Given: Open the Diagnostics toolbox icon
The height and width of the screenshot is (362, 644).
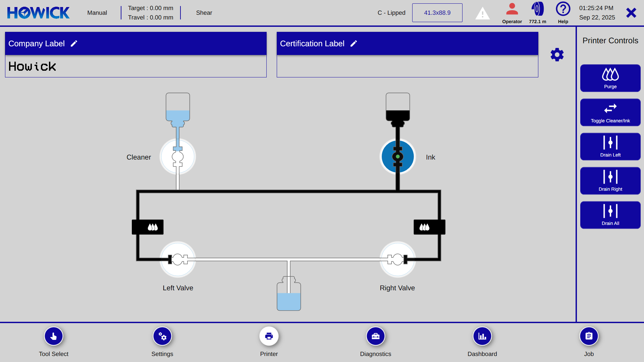Looking at the screenshot, I should [x=375, y=336].
